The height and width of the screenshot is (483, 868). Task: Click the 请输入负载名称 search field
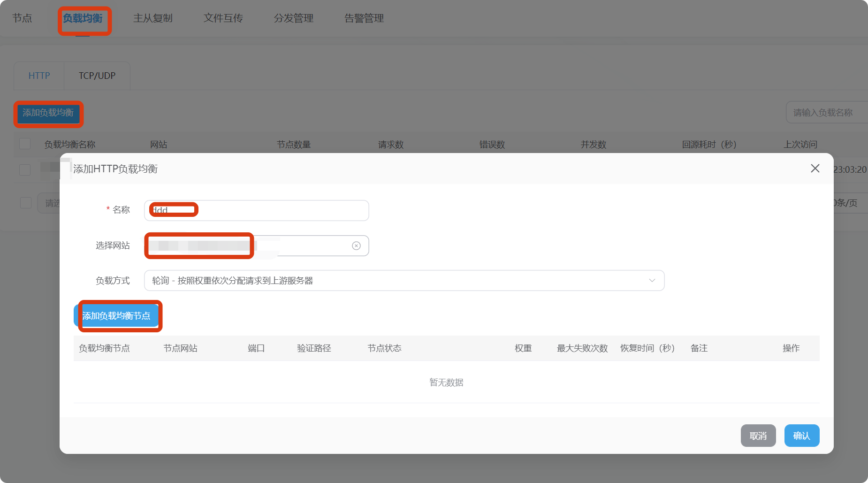point(826,113)
